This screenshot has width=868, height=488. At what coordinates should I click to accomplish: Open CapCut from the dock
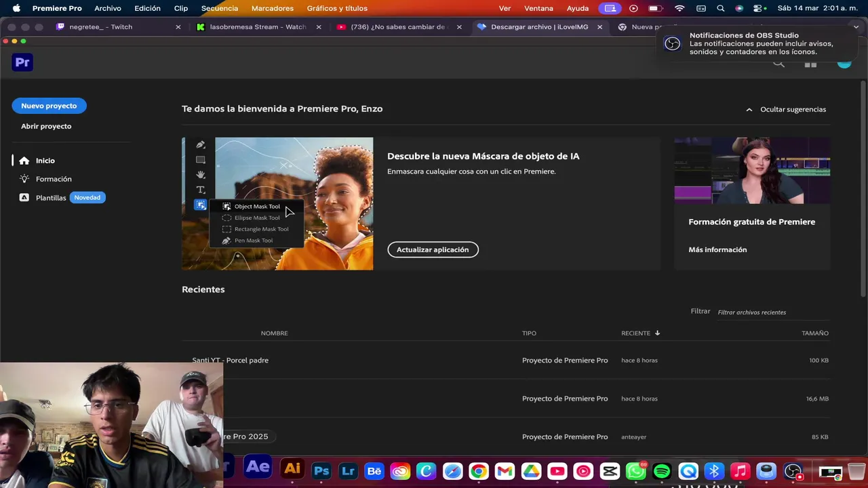(610, 470)
